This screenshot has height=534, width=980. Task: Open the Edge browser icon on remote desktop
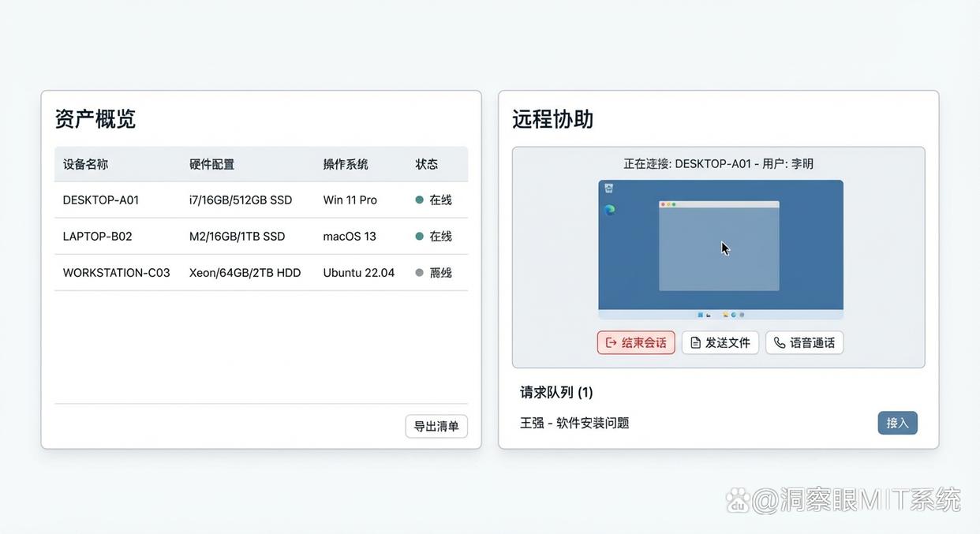(609, 210)
